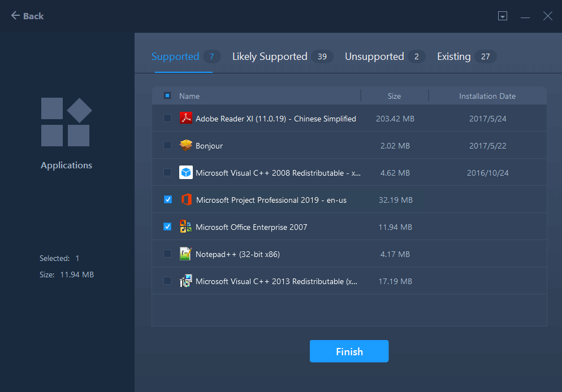
Task: Click the Microsoft Project Professional 2019 icon
Action: [186, 200]
